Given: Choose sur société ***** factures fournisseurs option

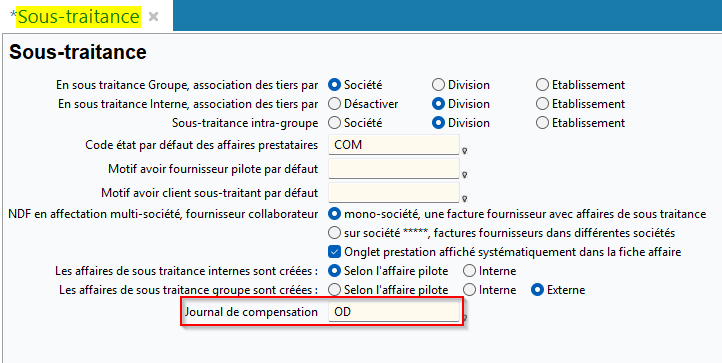Looking at the screenshot, I should tap(334, 233).
